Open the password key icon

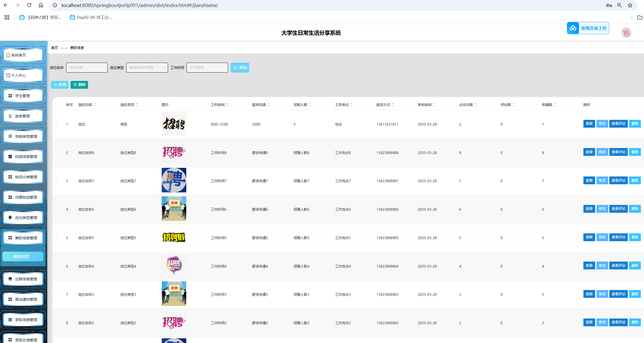click(609, 5)
